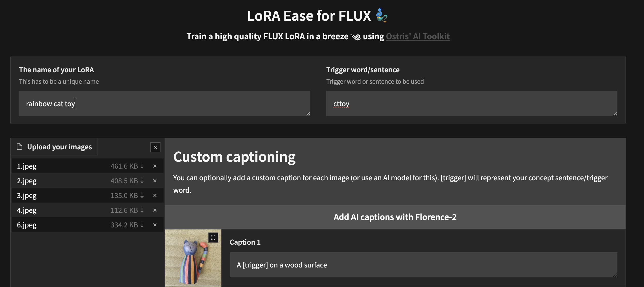Download the 2.jpeg image file
Viewport: 644px width, 287px height.
tap(142, 181)
